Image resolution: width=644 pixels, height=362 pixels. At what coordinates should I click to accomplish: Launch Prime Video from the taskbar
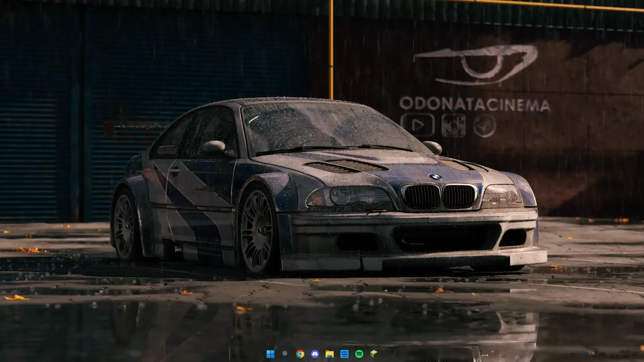[344, 354]
